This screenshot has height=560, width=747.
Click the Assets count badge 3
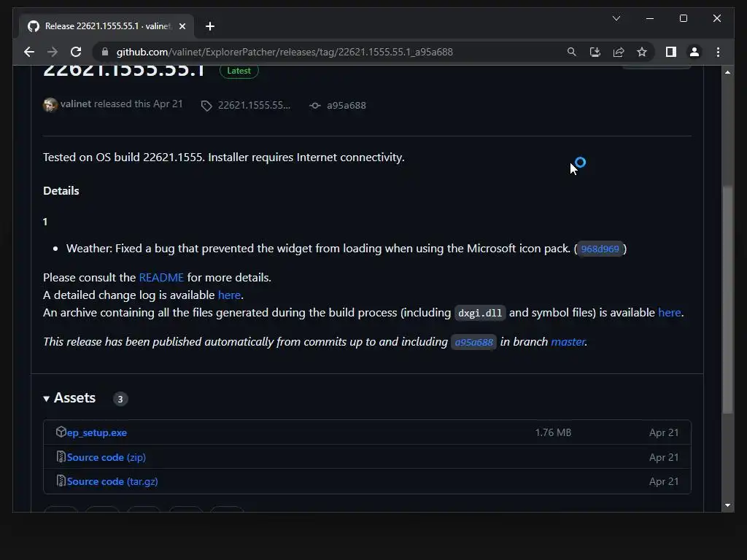120,399
